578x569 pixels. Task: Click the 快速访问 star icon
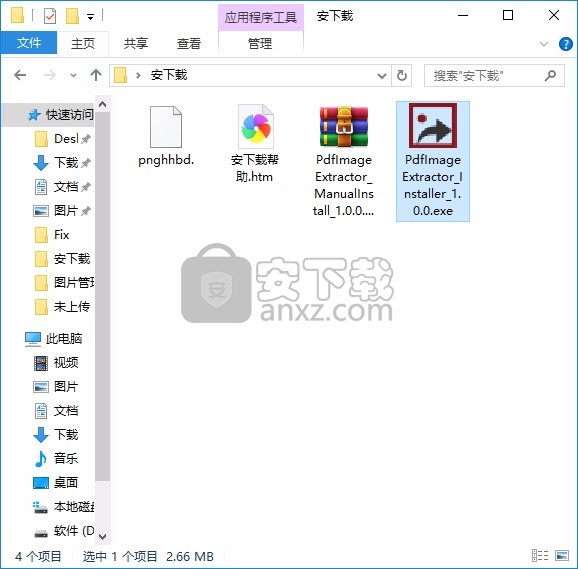coord(34,115)
